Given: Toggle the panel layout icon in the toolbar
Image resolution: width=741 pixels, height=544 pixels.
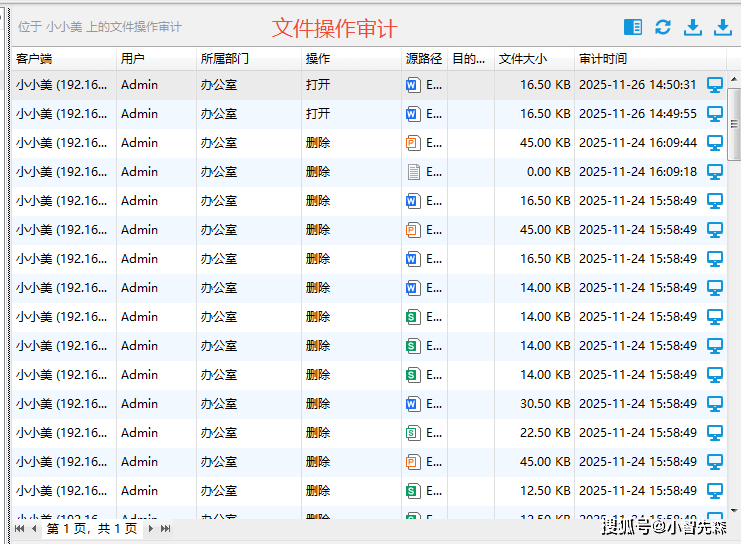Looking at the screenshot, I should coord(632,27).
